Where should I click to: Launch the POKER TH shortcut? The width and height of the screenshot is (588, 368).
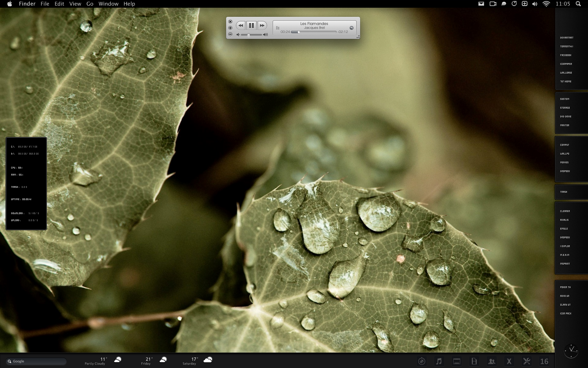(565, 287)
